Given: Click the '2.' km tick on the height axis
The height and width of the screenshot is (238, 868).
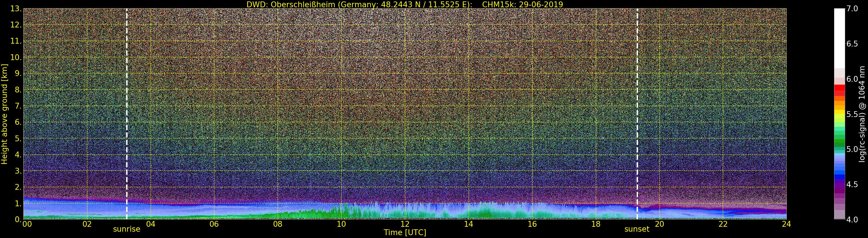Looking at the screenshot, I should (x=18, y=187).
